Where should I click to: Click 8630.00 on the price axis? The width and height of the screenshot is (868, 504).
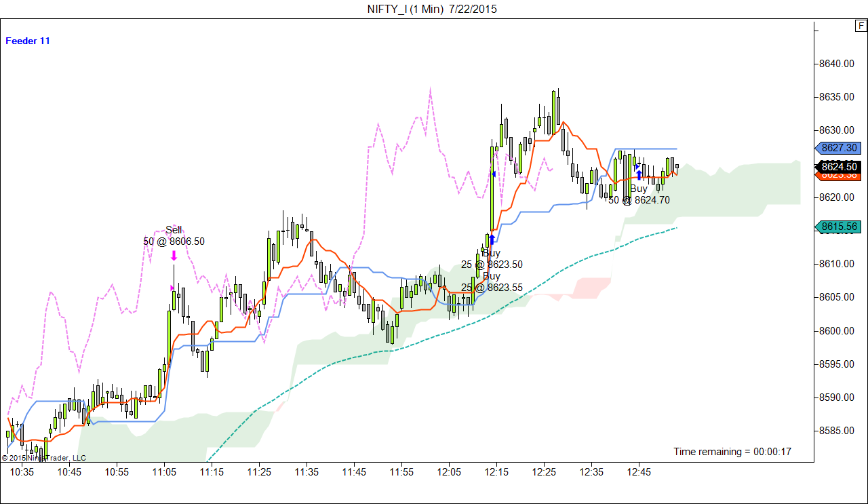(x=836, y=130)
